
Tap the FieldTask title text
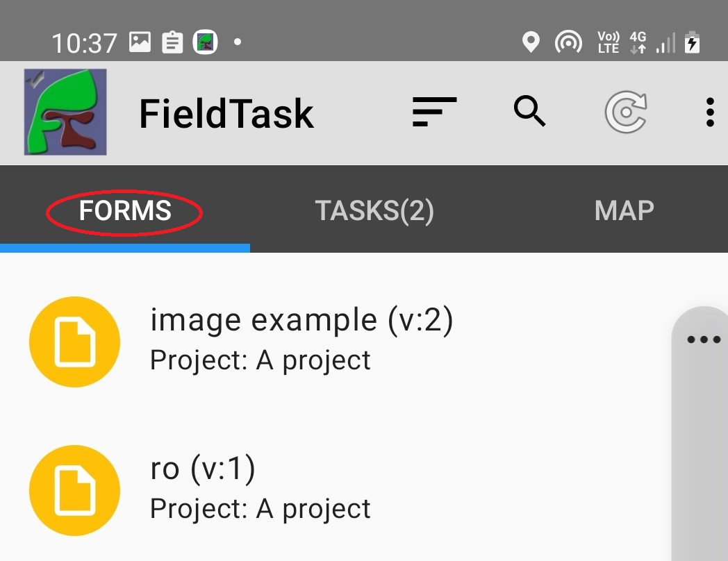point(226,113)
